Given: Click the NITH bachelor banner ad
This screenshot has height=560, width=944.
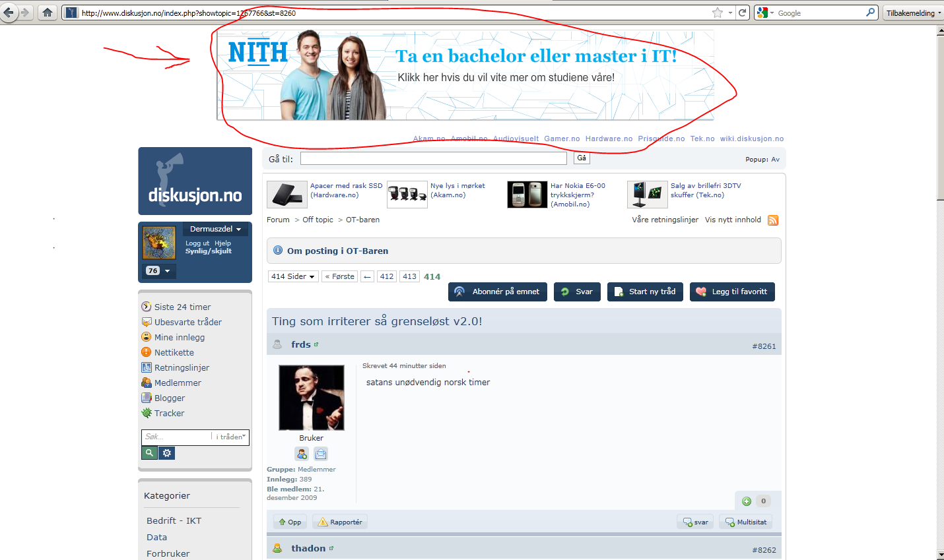Looking at the screenshot, I should click(465, 75).
